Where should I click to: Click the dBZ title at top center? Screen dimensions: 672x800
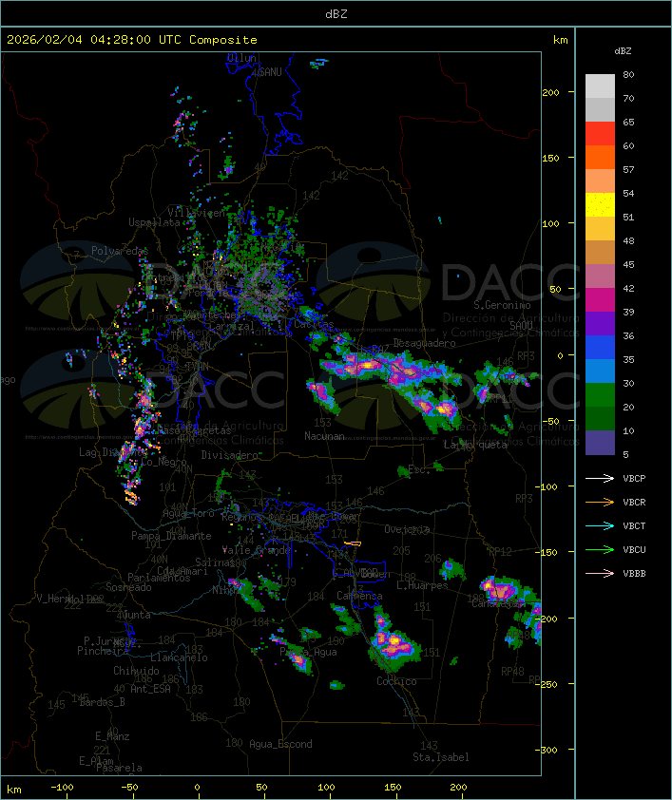(336, 14)
